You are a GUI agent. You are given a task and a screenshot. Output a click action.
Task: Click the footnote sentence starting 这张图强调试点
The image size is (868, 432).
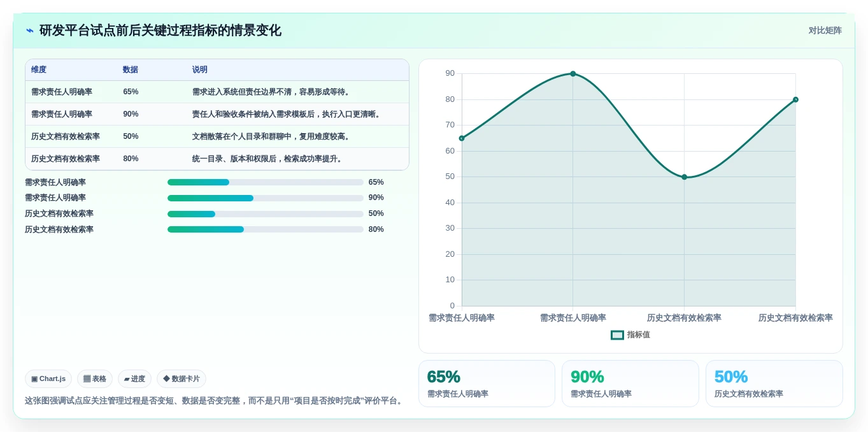click(215, 401)
